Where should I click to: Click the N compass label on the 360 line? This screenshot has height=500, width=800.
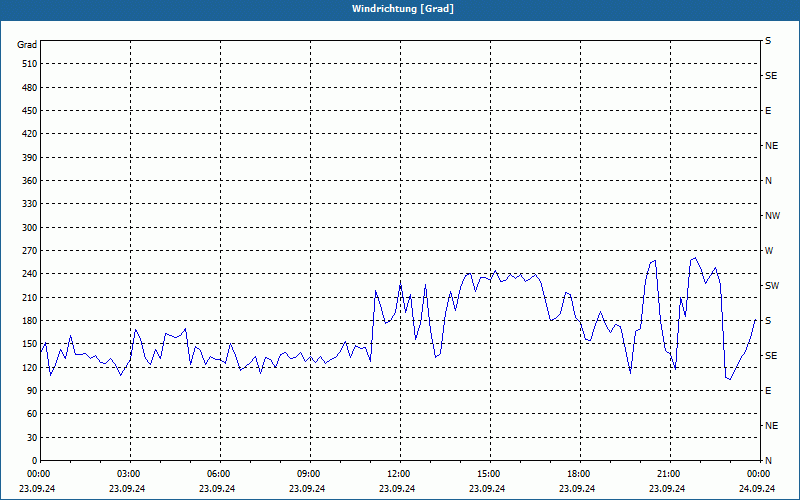click(768, 181)
